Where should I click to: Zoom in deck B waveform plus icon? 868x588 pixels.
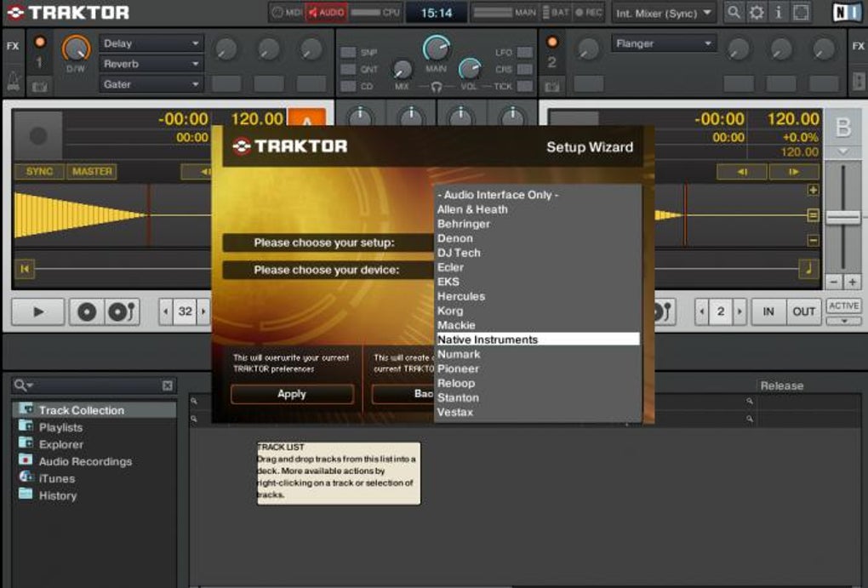click(813, 191)
